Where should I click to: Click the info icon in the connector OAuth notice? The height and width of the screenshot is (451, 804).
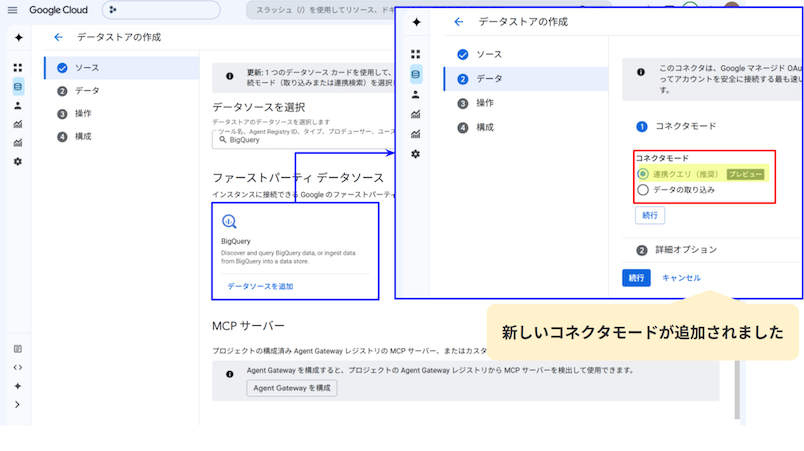click(641, 72)
